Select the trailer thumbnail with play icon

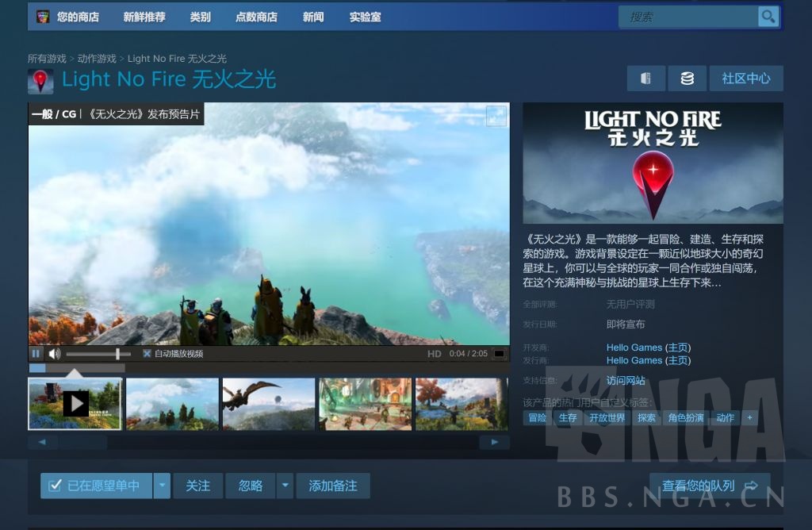click(x=75, y=404)
